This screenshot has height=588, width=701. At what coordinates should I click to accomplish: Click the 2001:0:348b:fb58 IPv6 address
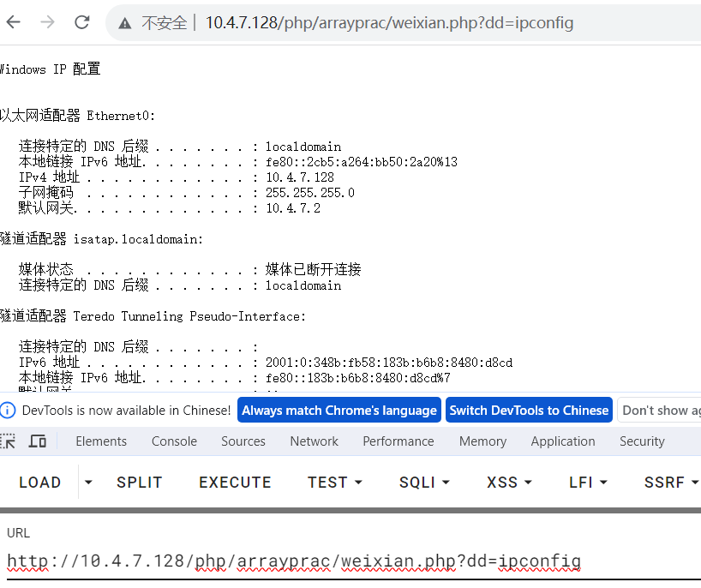(389, 363)
